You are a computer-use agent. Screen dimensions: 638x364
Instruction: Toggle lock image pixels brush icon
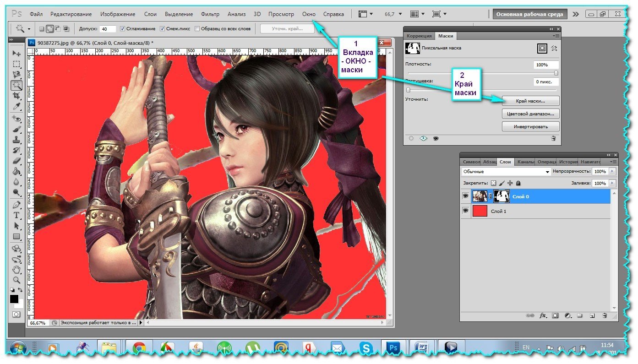pos(502,183)
